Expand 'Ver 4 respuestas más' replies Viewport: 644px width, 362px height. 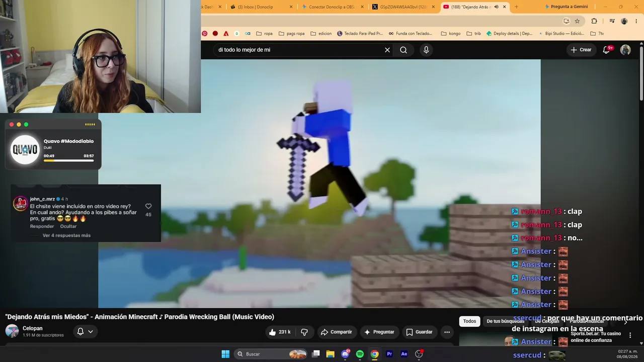pos(66,235)
